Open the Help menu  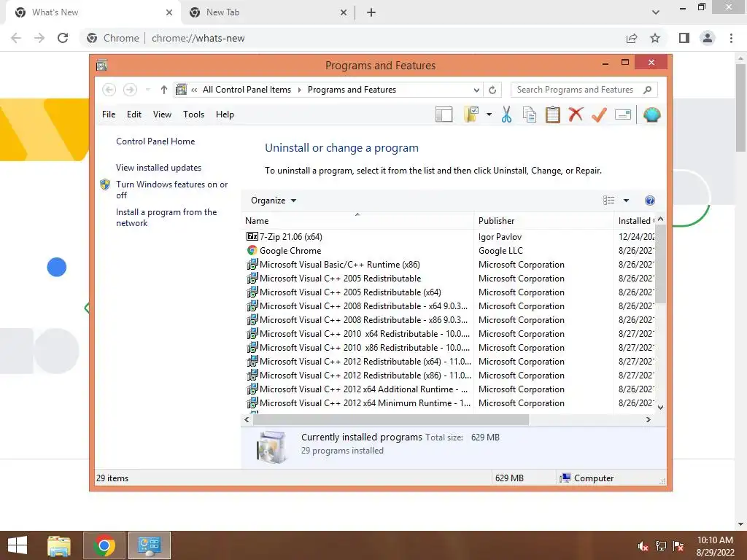[x=225, y=114]
